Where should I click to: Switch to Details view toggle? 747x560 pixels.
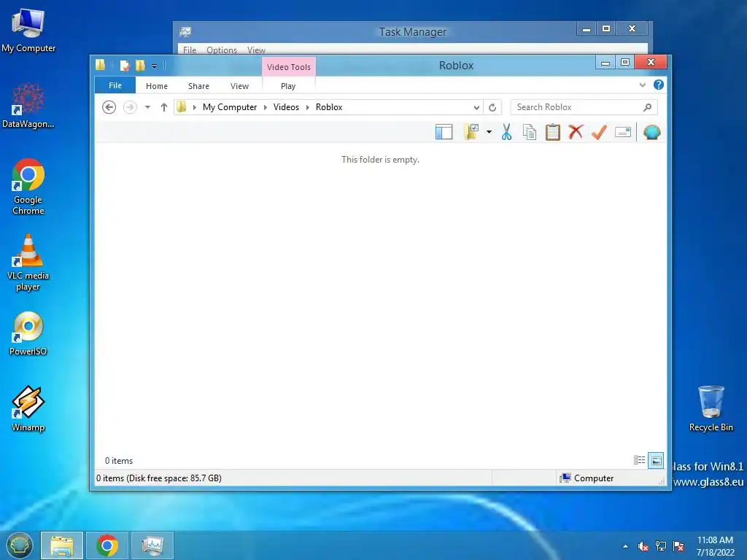click(x=639, y=460)
